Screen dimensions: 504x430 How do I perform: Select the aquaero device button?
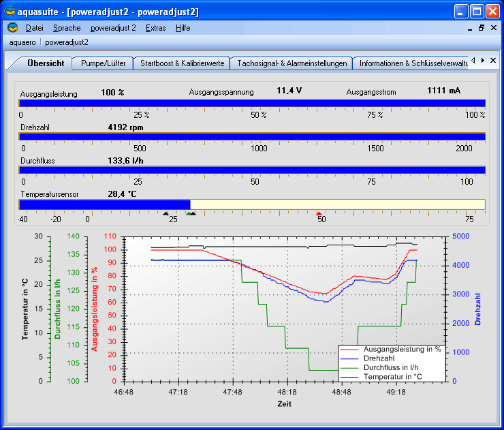22,42
